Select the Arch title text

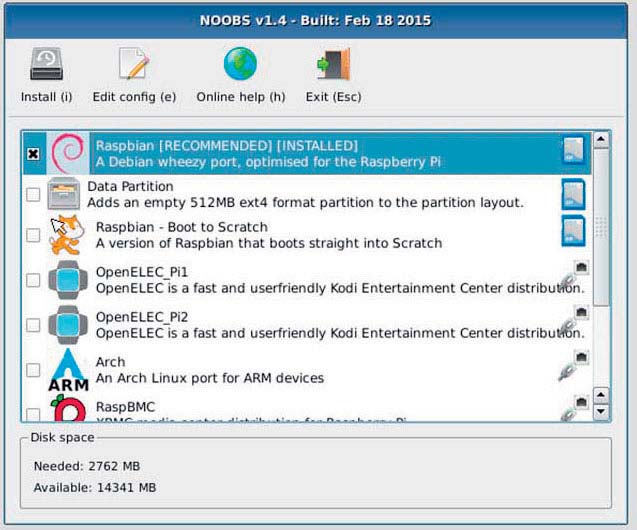(110, 361)
